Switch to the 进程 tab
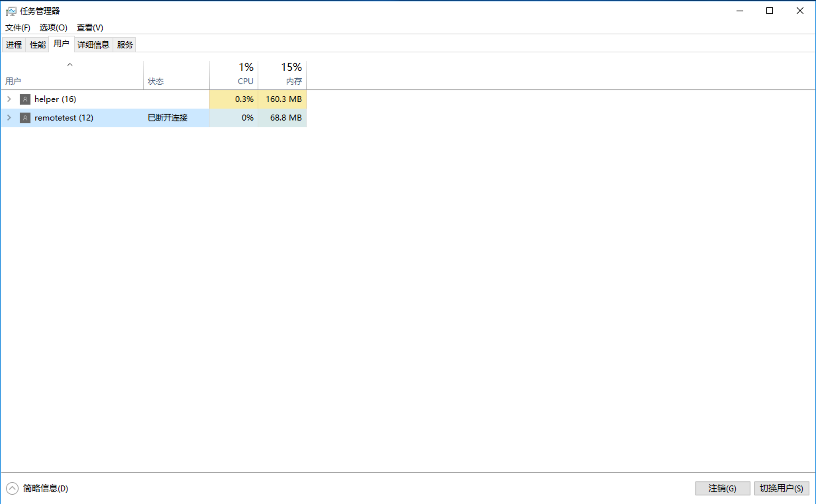 pyautogui.click(x=14, y=45)
